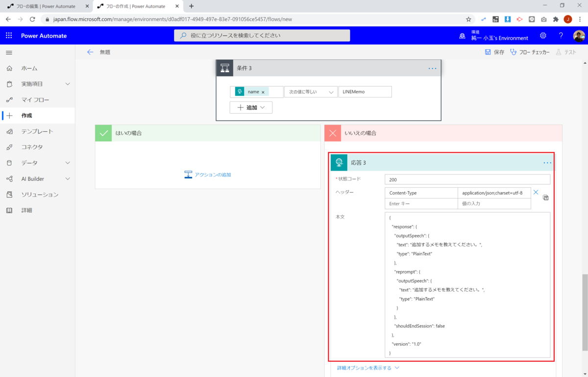Click the 応答 3 action icon

point(339,163)
